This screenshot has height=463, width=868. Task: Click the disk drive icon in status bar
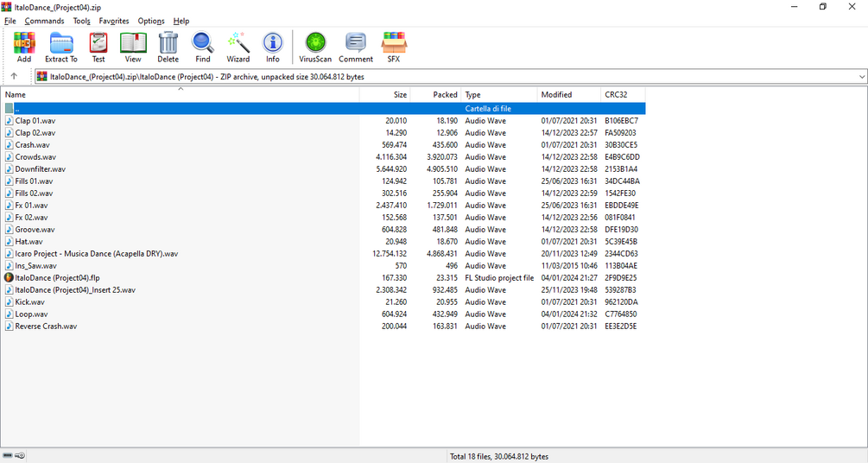click(7, 456)
